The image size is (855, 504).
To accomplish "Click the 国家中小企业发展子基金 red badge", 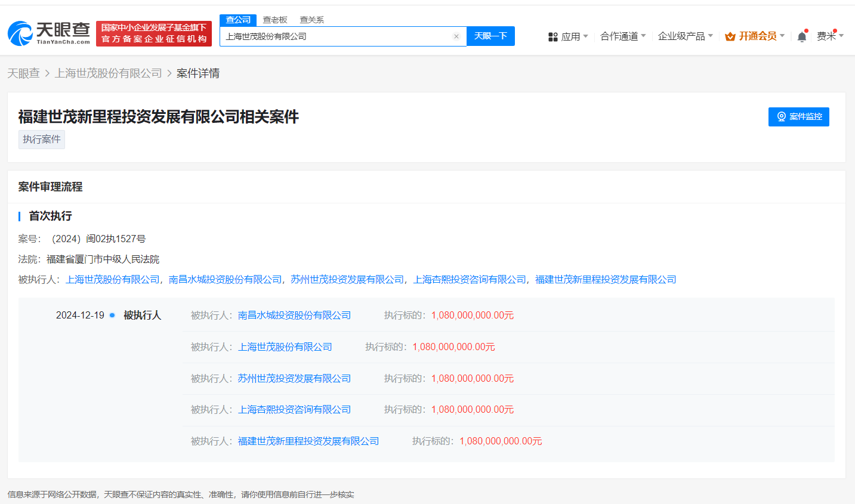I will [x=153, y=33].
